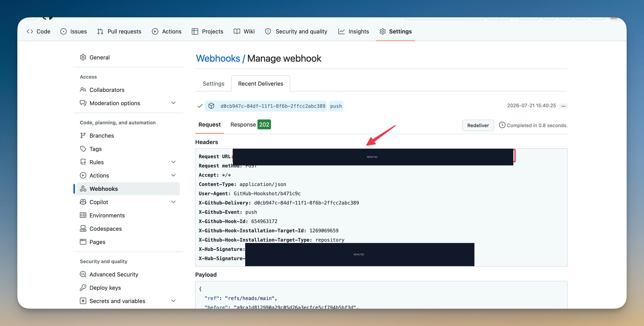Select the top Settings tab with gear icon
This screenshot has width=644, height=326.
click(396, 31)
